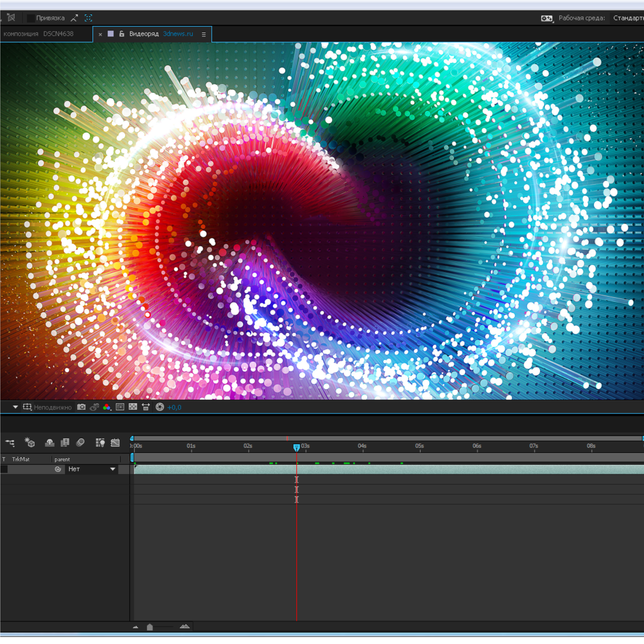Image resolution: width=644 pixels, height=644 pixels.
Task: Switch to the композиция DSCN4638 tab
Action: point(38,34)
